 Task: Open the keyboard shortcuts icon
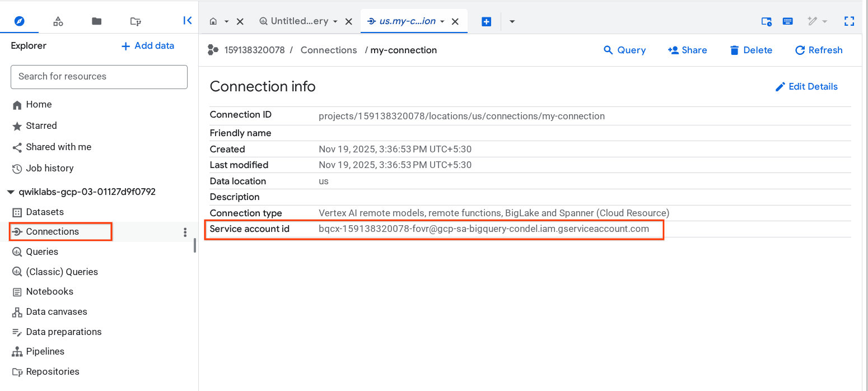[787, 21]
